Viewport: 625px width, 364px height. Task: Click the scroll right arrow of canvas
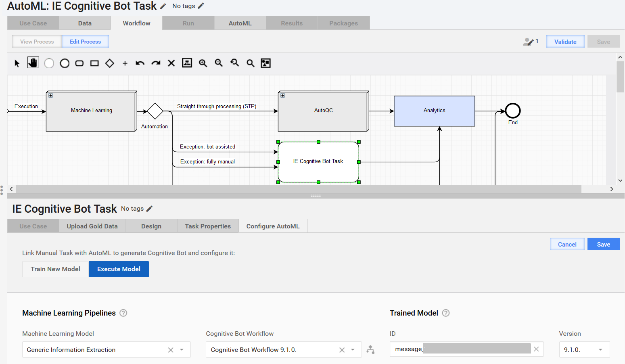(x=612, y=189)
